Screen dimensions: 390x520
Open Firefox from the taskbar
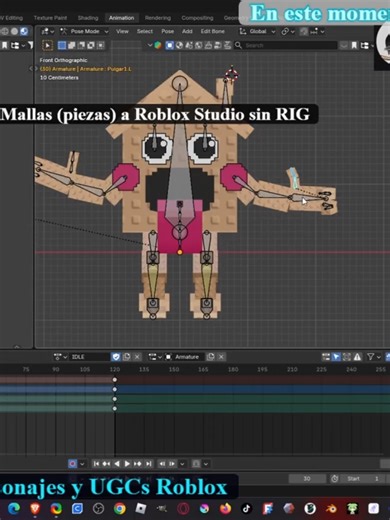click(225, 509)
